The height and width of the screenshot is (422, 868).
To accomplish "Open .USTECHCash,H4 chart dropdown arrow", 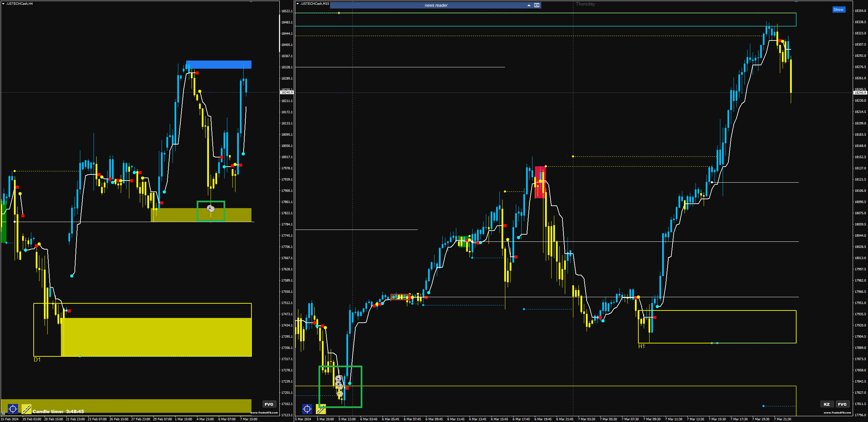I will [3, 3].
